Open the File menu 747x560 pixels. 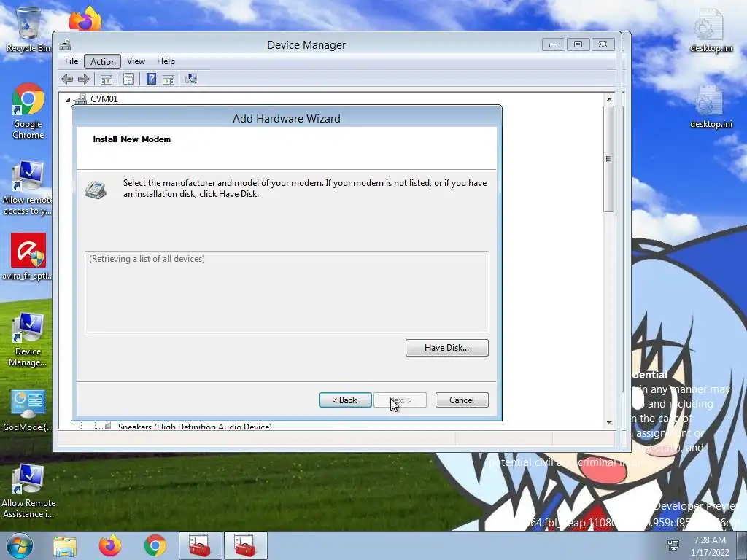pos(71,61)
